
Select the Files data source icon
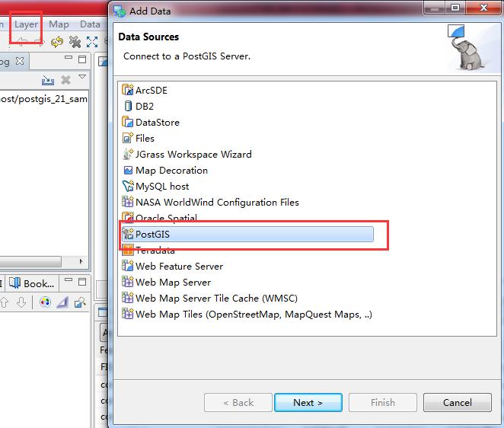pos(128,138)
